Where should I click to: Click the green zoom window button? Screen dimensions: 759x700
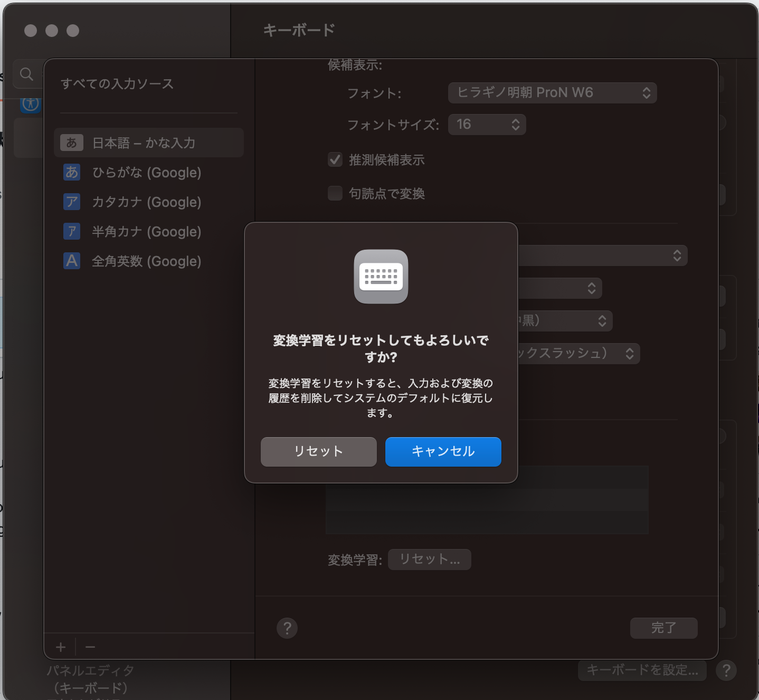click(x=73, y=31)
